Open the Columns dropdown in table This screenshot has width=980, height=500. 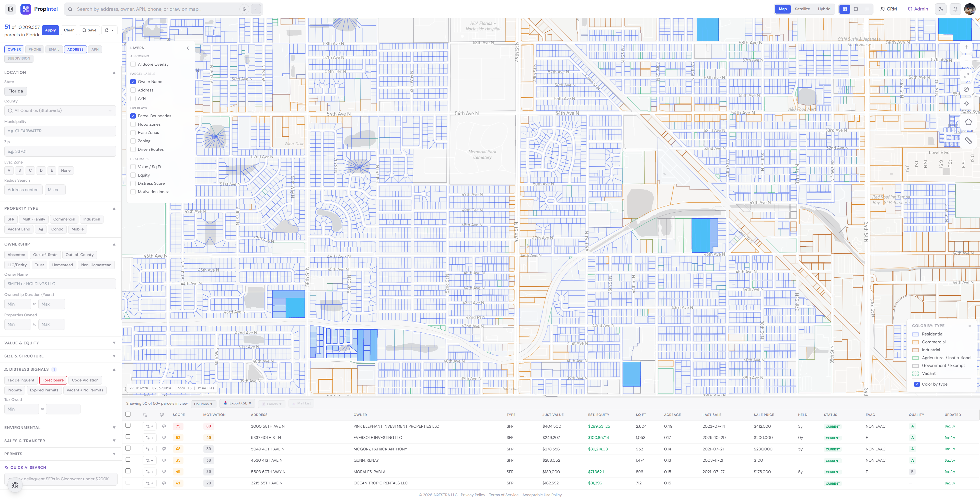click(203, 404)
